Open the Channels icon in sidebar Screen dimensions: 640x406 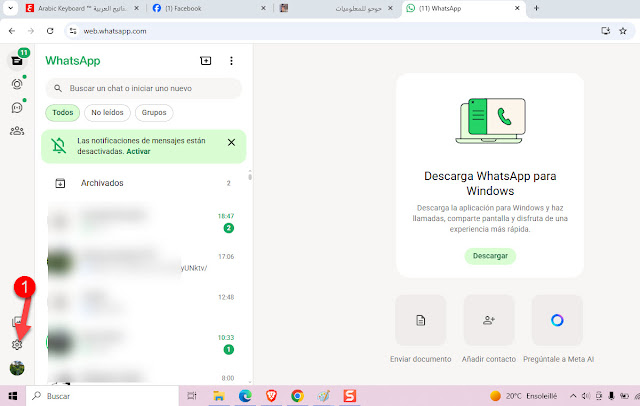[17, 107]
